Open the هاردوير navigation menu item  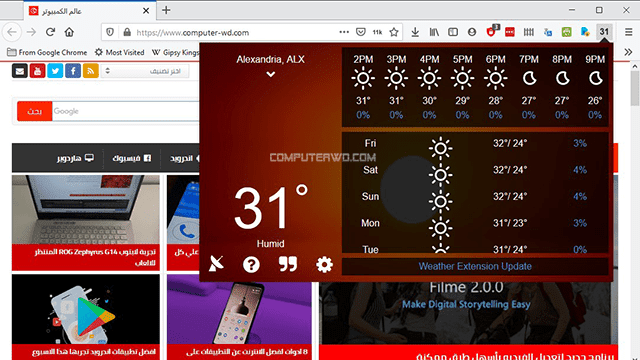point(76,158)
